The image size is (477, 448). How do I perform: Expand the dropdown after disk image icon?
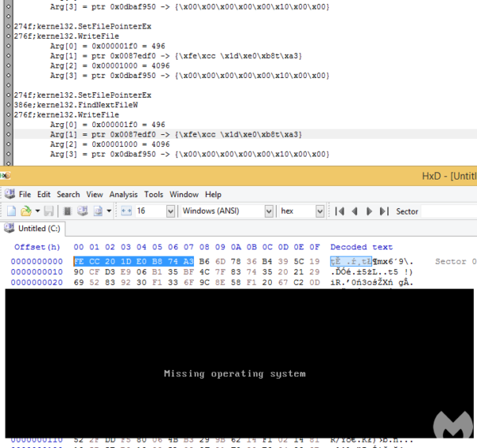tap(109, 210)
